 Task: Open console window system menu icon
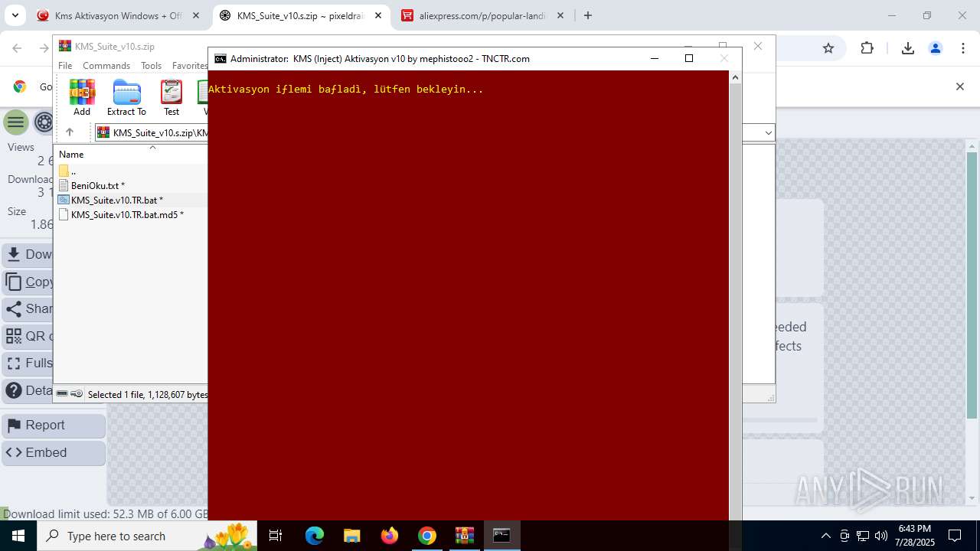tap(220, 58)
